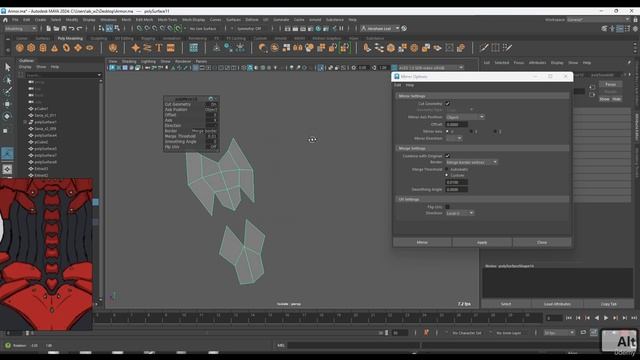Screen dimensions: 640x360
Task: Click the Select button in the Attribute Editor
Action: 506,304
